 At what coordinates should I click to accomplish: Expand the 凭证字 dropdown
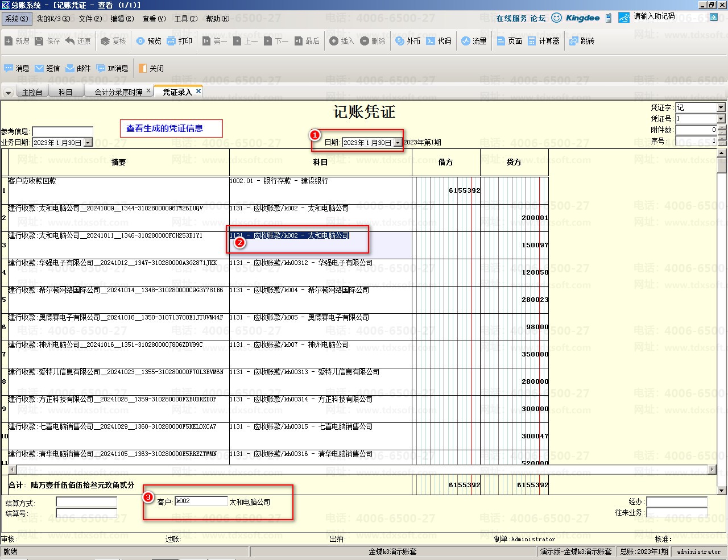(x=721, y=107)
